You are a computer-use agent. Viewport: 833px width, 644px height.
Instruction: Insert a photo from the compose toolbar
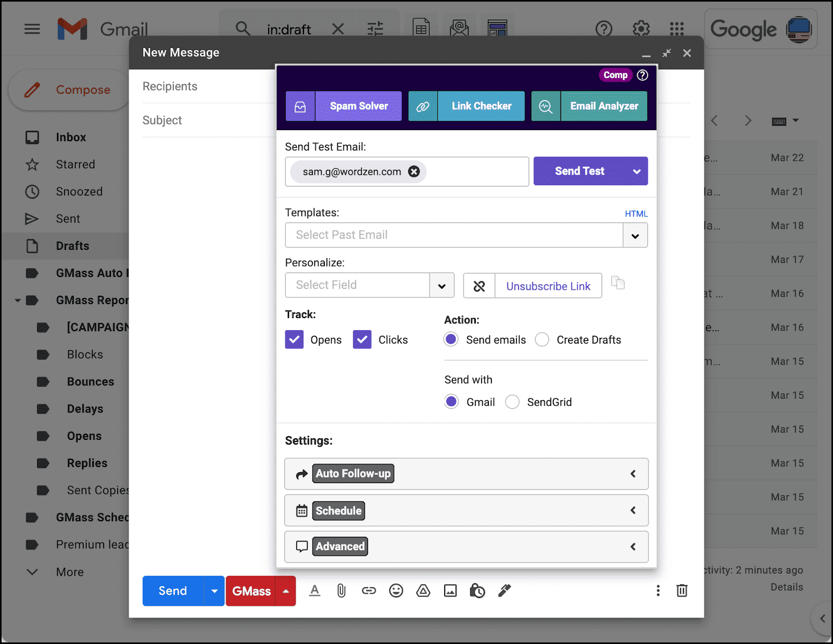click(x=450, y=590)
